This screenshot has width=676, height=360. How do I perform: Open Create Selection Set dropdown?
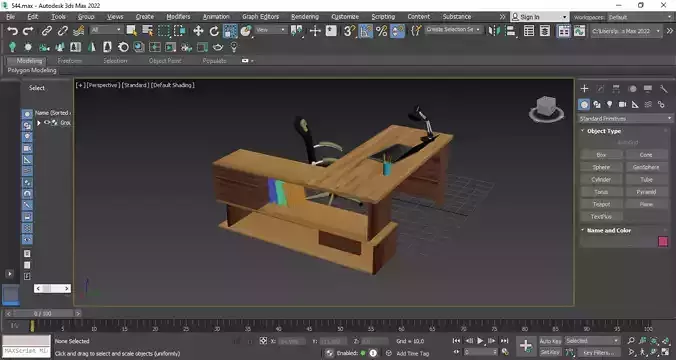click(x=453, y=30)
